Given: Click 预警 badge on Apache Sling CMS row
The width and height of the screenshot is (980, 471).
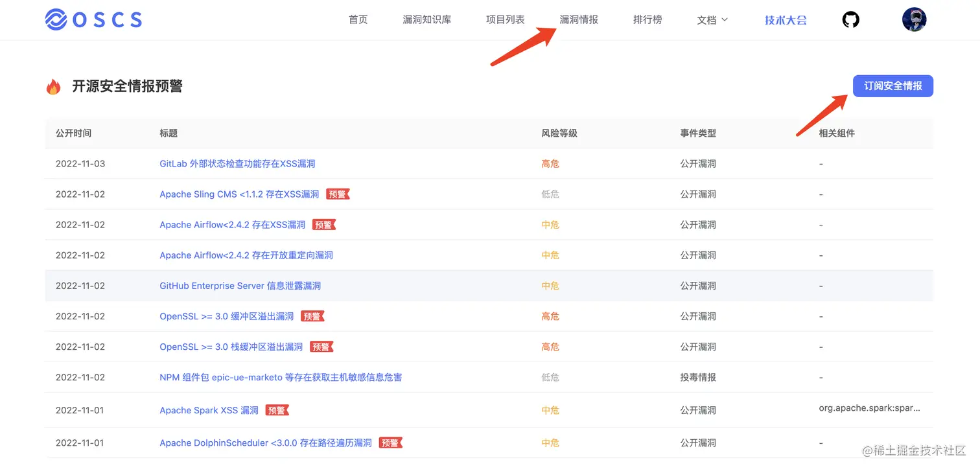Looking at the screenshot, I should click(337, 194).
